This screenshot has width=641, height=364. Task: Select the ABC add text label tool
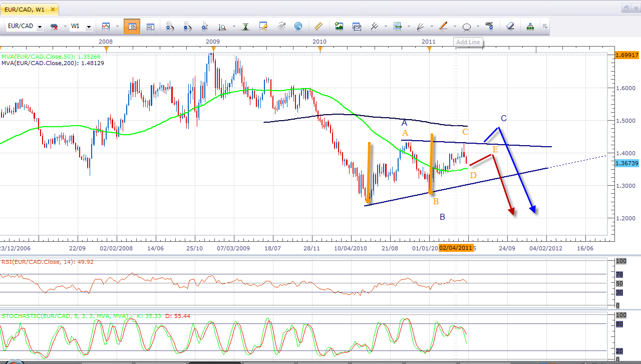[x=489, y=27]
